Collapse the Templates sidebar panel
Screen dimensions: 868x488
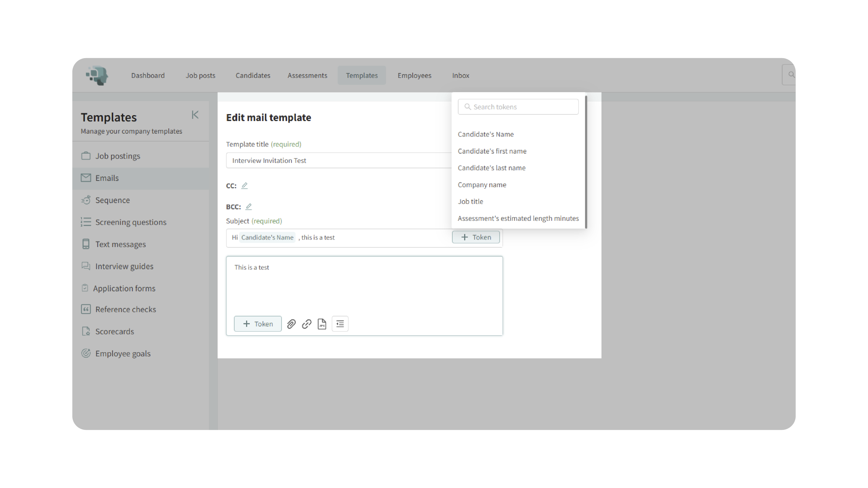pos(195,115)
